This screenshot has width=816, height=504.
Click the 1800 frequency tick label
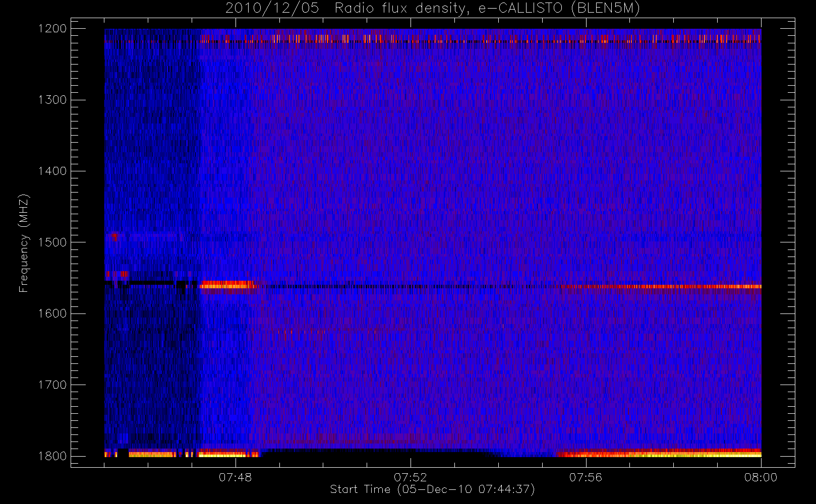52,456
